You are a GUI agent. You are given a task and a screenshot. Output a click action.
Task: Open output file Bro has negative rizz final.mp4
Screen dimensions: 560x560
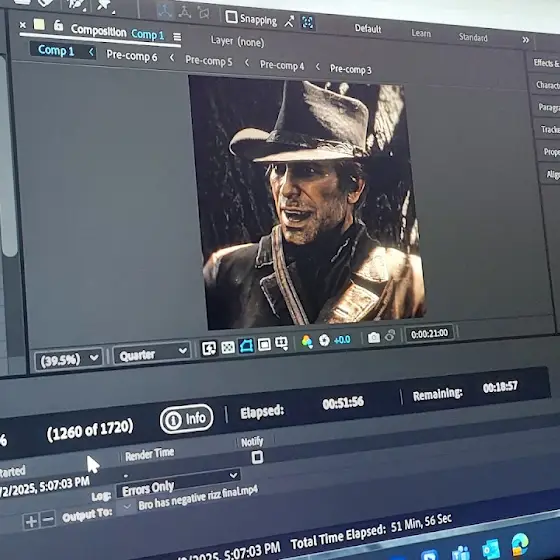tap(198, 496)
